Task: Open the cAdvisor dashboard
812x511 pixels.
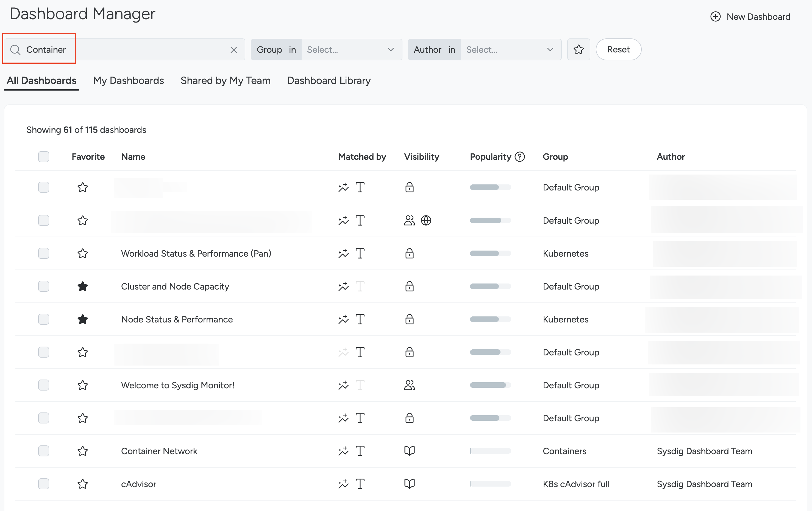Action: pos(139,484)
